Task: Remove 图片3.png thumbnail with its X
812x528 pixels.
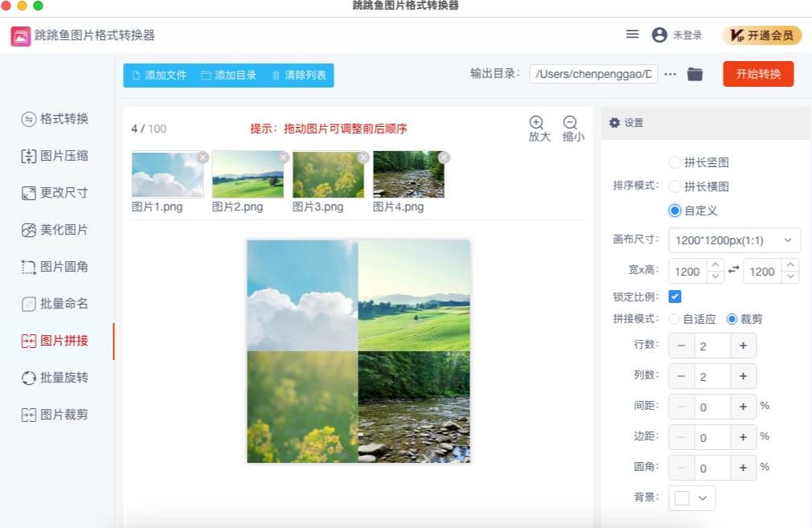Action: coord(364,158)
